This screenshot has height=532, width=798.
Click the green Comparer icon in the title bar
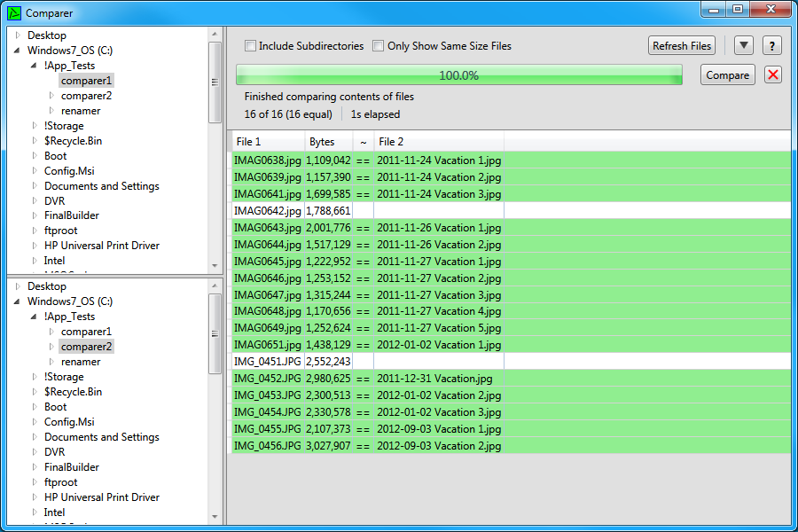[12, 12]
